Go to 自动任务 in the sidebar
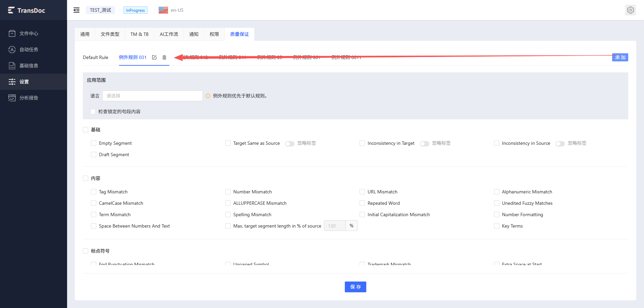 pyautogui.click(x=34, y=50)
